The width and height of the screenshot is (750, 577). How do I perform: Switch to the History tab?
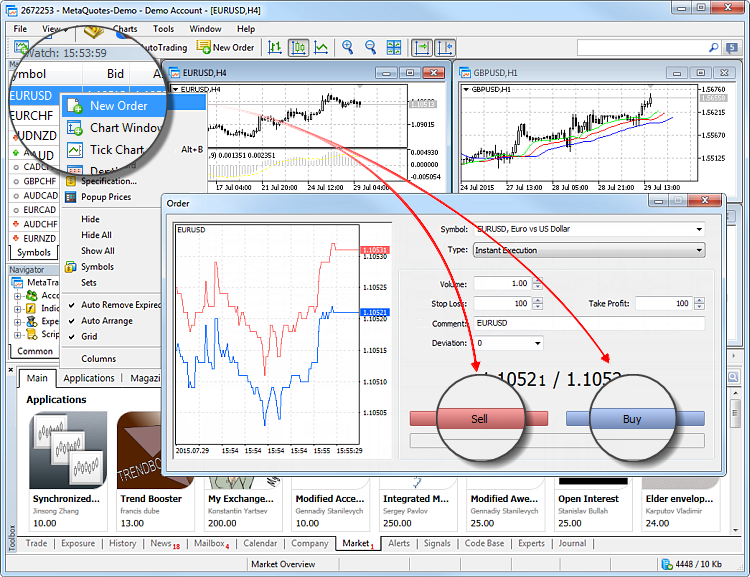pos(123,544)
